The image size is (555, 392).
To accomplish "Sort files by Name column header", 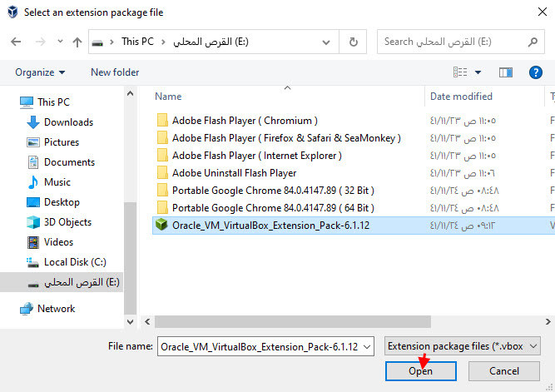I will pyautogui.click(x=168, y=97).
